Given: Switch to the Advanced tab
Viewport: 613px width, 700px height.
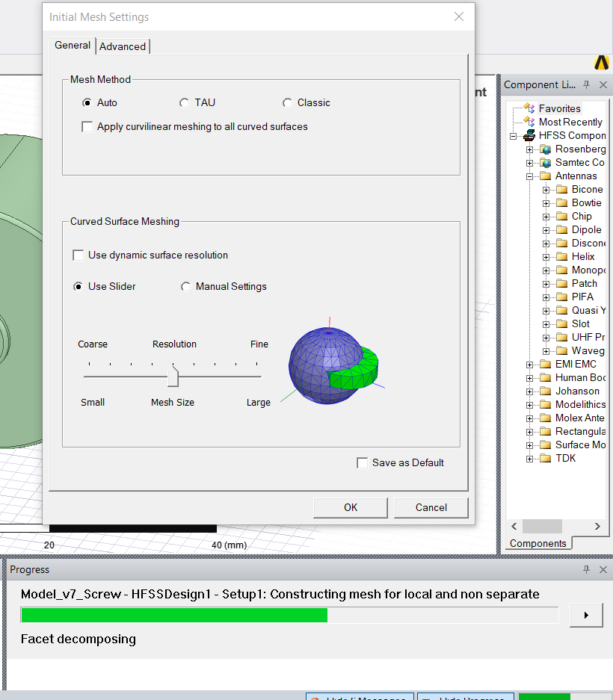Looking at the screenshot, I should click(x=123, y=46).
